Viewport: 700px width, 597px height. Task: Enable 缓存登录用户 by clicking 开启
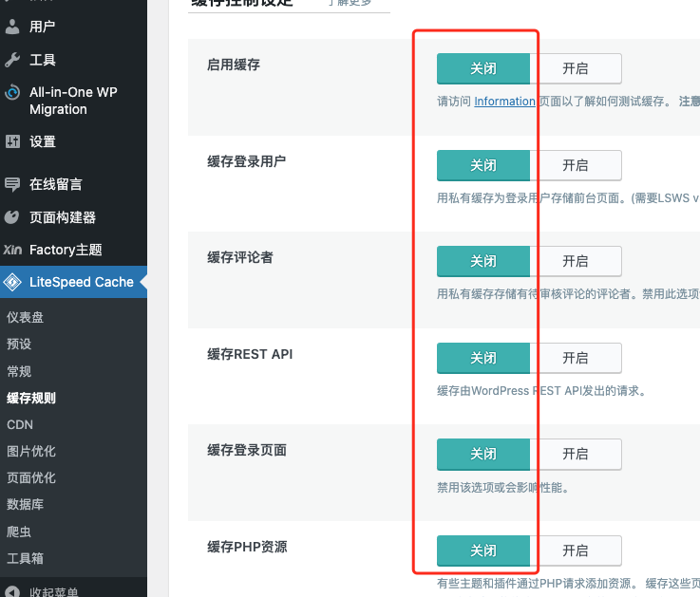click(x=575, y=165)
